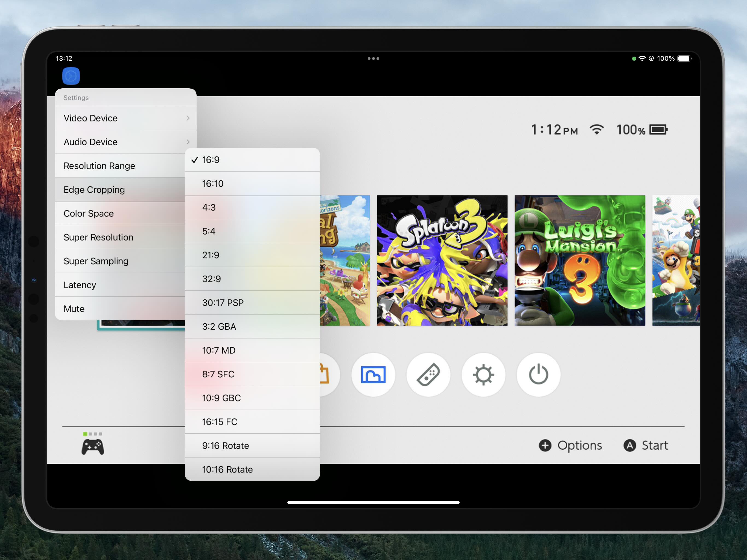
Task: Click the iPad home indicator bar
Action: [x=373, y=502]
